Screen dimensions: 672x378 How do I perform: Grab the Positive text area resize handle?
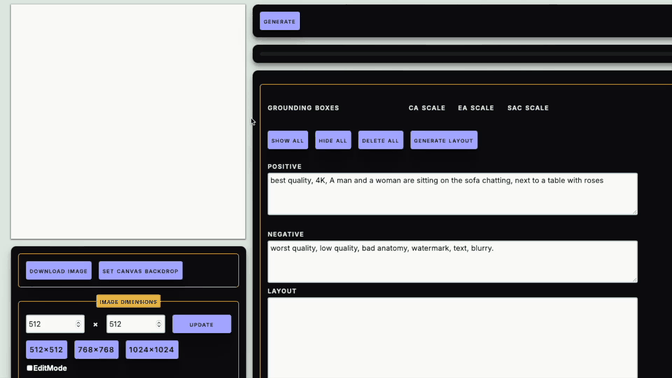(634, 212)
